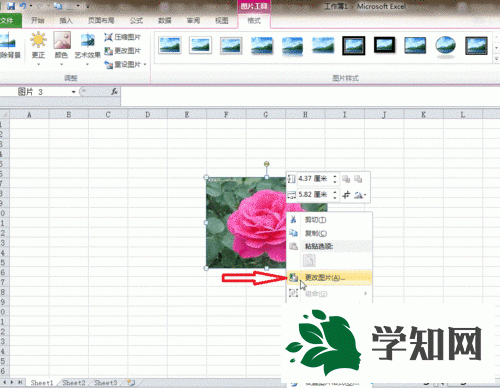Apply the seventh style with double black frame

354,46
